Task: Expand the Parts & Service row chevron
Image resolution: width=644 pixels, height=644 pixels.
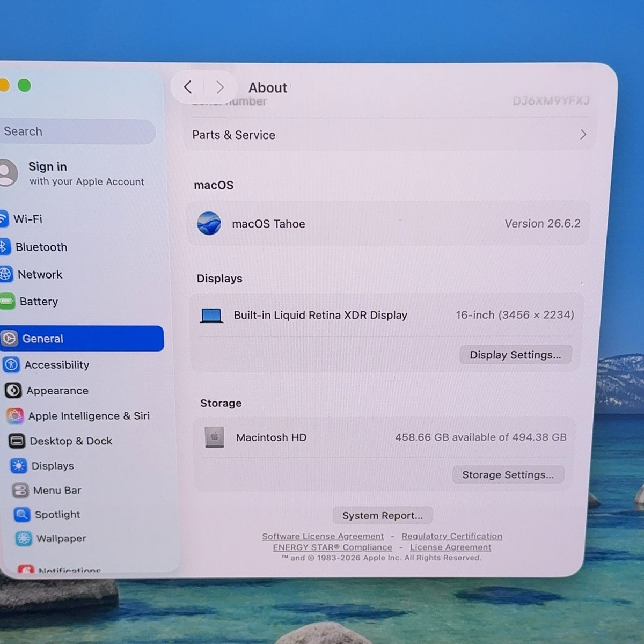Action: point(583,135)
